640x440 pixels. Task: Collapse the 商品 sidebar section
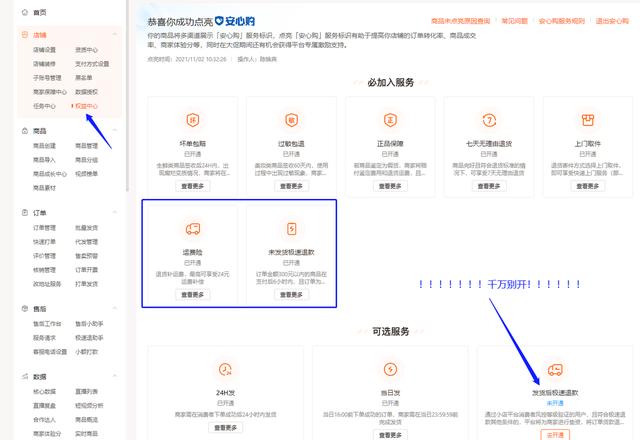(x=116, y=131)
